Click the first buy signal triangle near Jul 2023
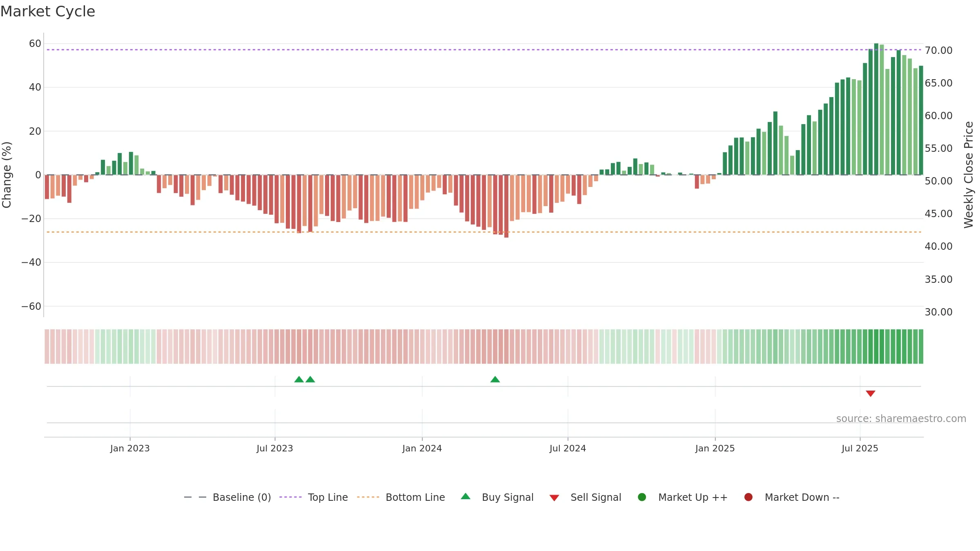 pos(299,380)
